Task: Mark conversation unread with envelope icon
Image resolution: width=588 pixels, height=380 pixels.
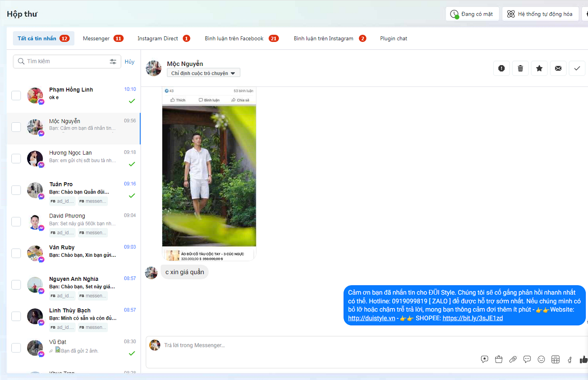Action: [x=558, y=68]
